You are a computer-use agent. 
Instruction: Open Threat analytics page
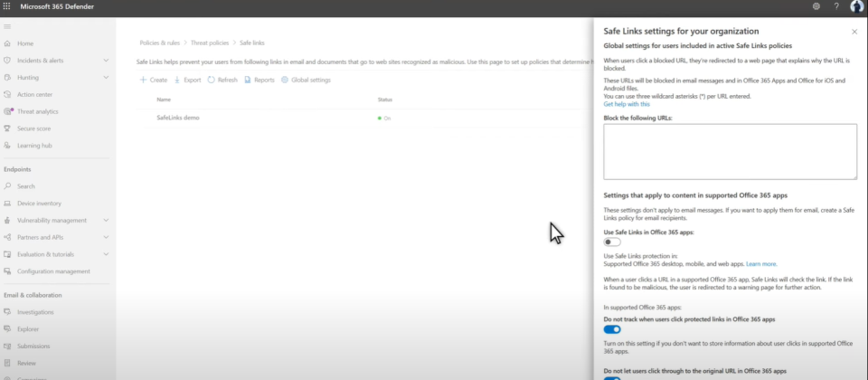click(x=38, y=111)
